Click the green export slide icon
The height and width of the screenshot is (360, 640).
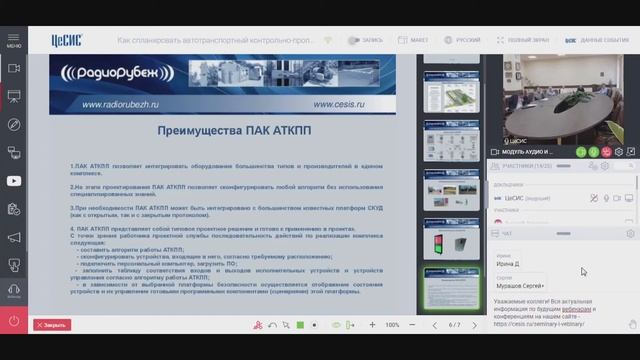click(x=350, y=325)
